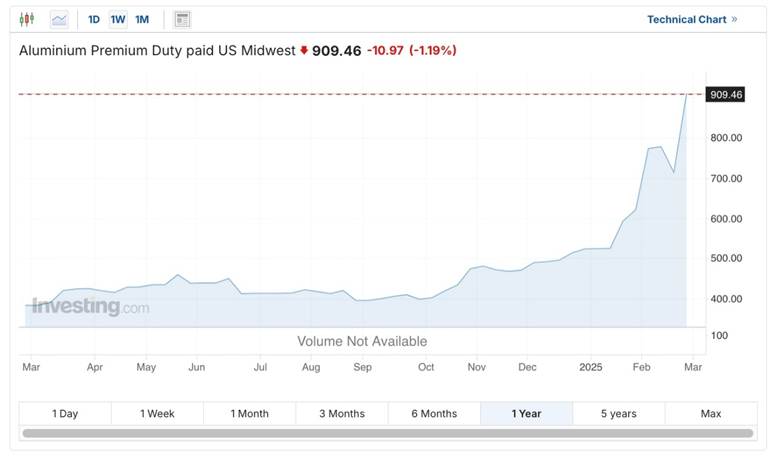Click the red down arrow price indicator

304,50
